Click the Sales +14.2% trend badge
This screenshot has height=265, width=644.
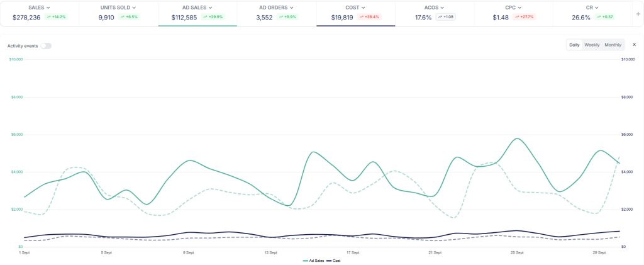pos(56,17)
